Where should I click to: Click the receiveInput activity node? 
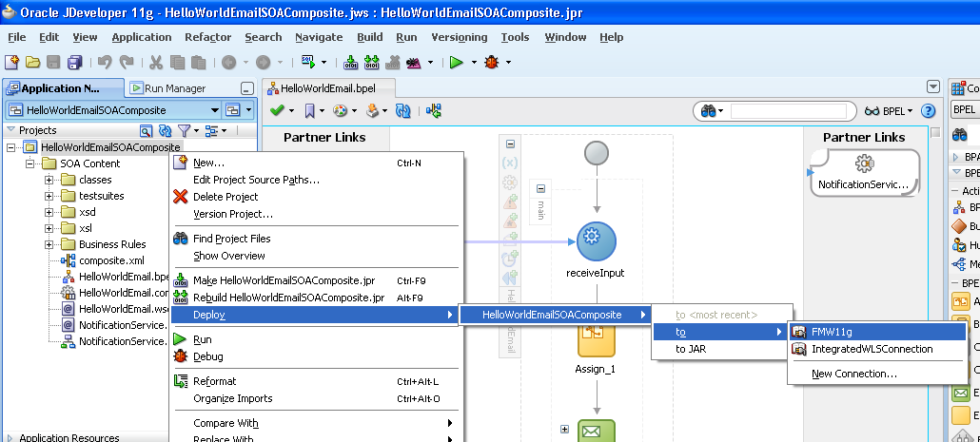tap(596, 240)
